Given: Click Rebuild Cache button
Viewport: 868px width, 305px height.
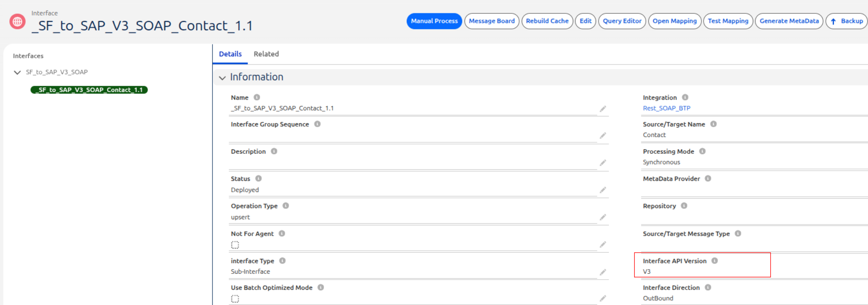Looking at the screenshot, I should tap(547, 21).
